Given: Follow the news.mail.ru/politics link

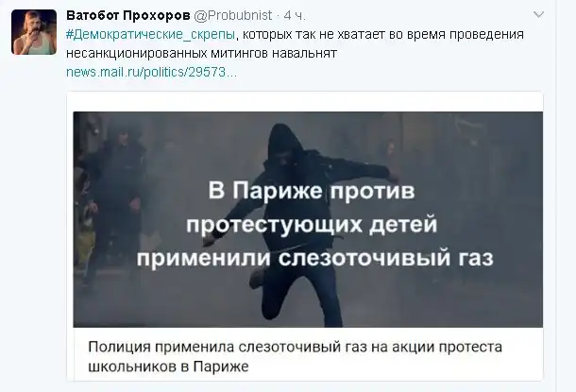Looking at the screenshot, I should point(151,72).
